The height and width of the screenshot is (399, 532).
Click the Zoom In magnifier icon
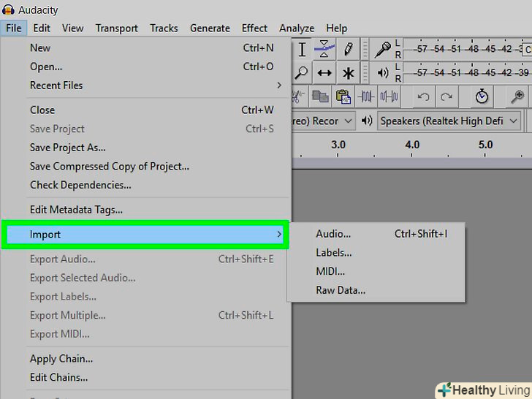(x=517, y=96)
